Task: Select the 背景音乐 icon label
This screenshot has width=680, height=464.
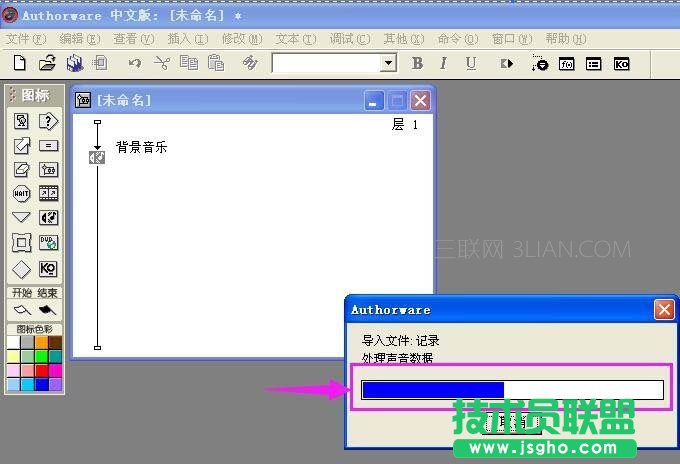Action: click(x=141, y=147)
